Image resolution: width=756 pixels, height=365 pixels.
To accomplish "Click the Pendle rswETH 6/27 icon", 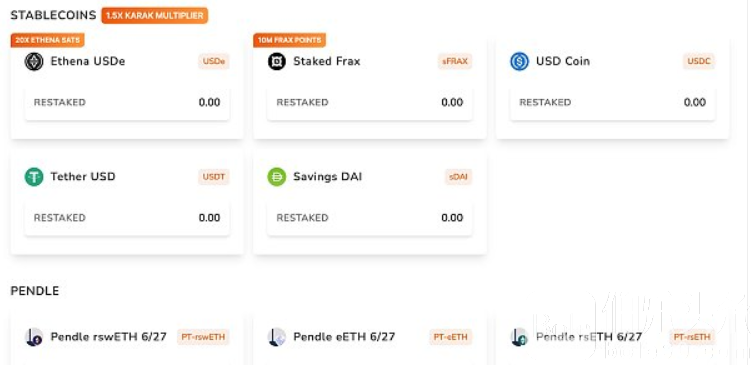I will [34, 337].
